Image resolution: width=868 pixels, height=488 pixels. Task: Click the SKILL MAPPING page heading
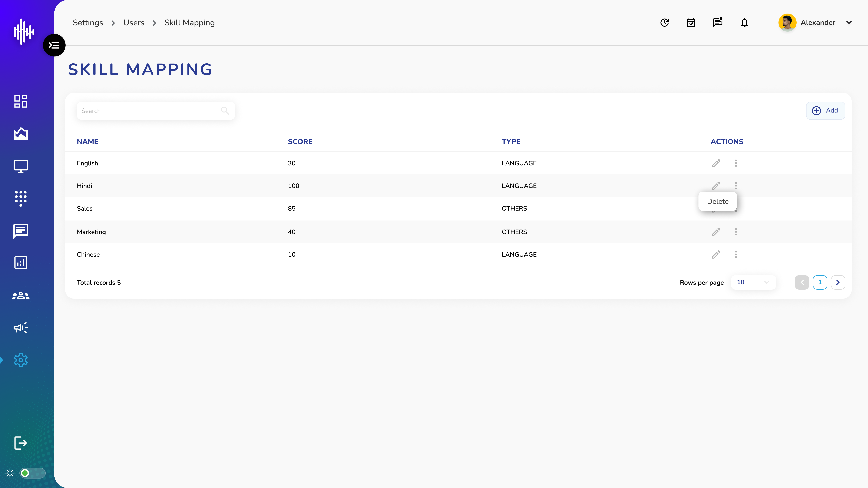[140, 69]
